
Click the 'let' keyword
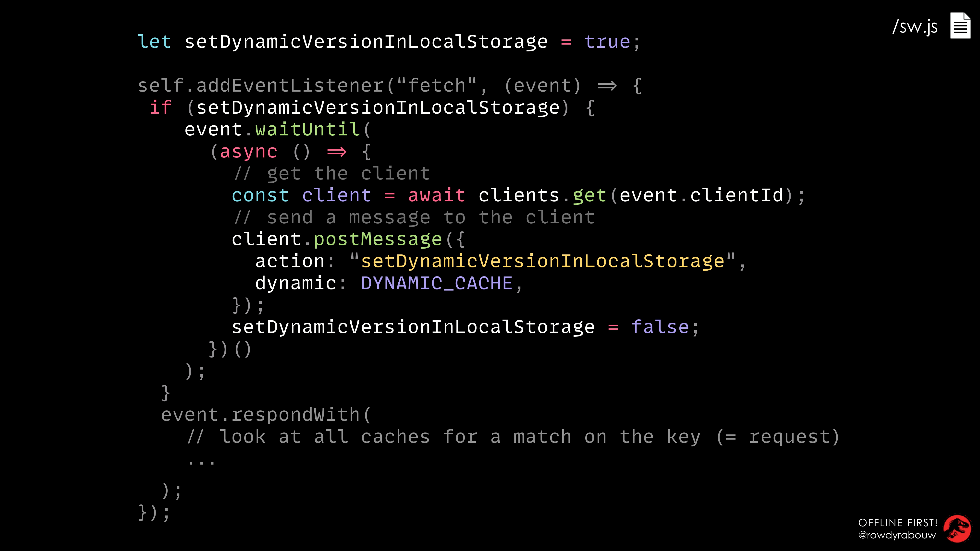pyautogui.click(x=154, y=41)
